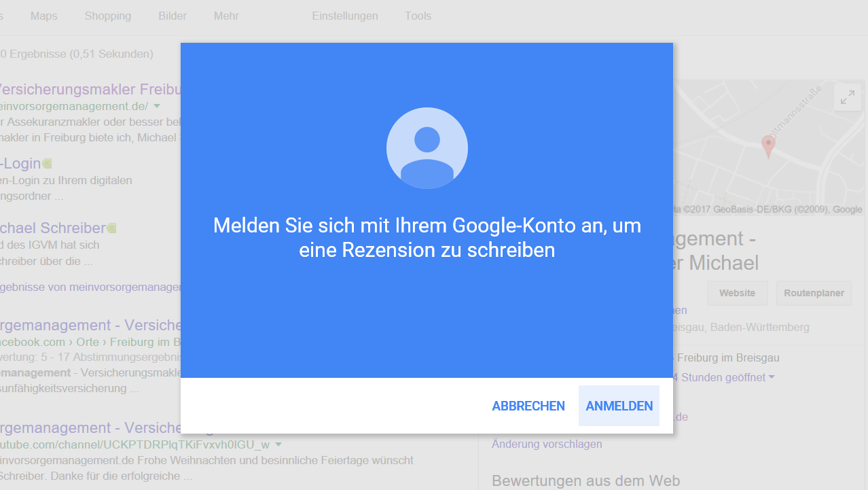Switch to the Shopping tab
The width and height of the screenshot is (868, 490).
pyautogui.click(x=108, y=16)
